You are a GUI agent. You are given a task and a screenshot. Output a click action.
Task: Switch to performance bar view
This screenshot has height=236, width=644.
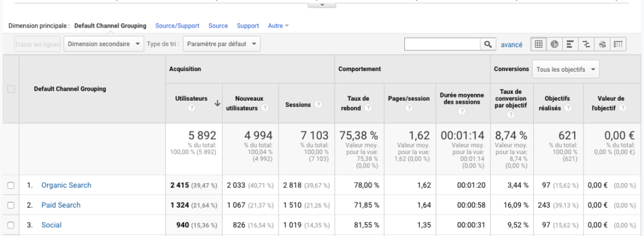pos(570,44)
